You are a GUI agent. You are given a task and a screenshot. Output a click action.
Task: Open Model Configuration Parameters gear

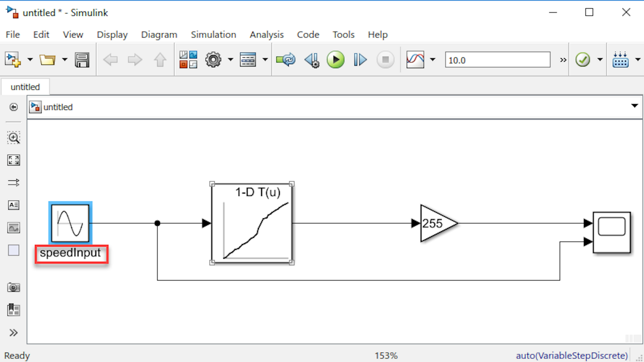[213, 60]
